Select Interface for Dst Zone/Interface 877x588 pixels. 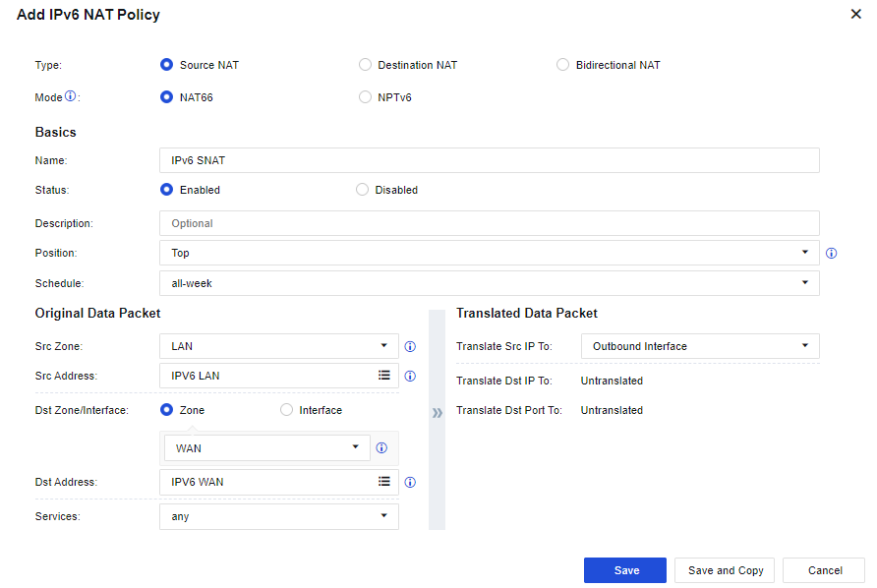(x=287, y=410)
